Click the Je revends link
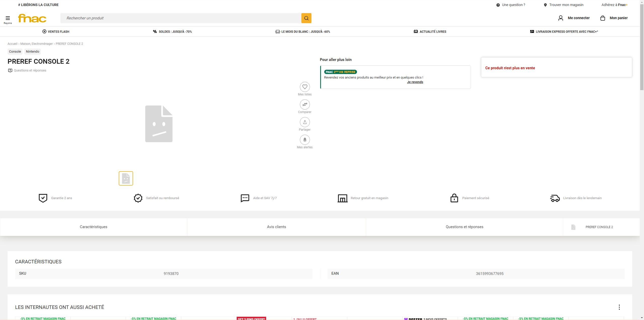 click(x=415, y=82)
